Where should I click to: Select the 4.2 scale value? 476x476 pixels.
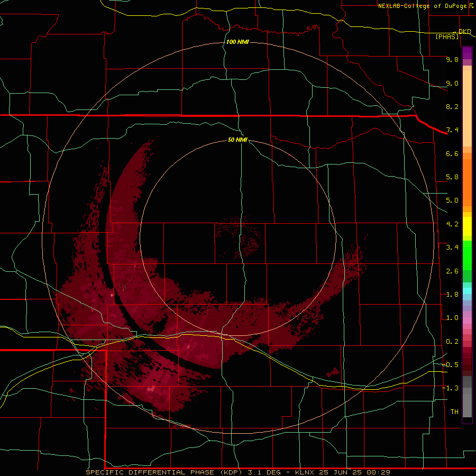tap(452, 224)
